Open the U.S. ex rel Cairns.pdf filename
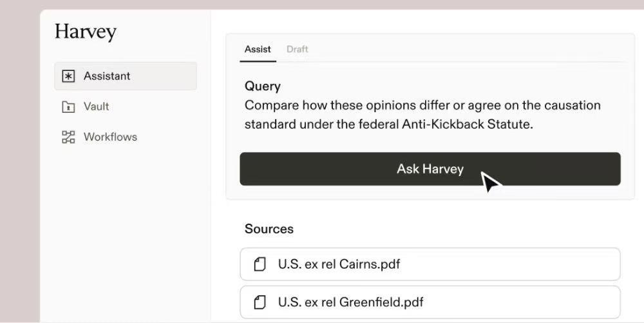This screenshot has height=323, width=644. 339,264
